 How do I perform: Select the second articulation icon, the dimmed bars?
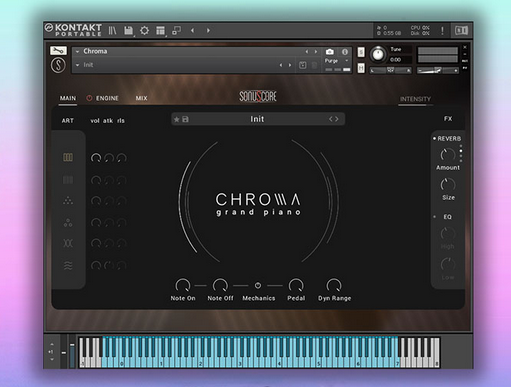pos(68,180)
